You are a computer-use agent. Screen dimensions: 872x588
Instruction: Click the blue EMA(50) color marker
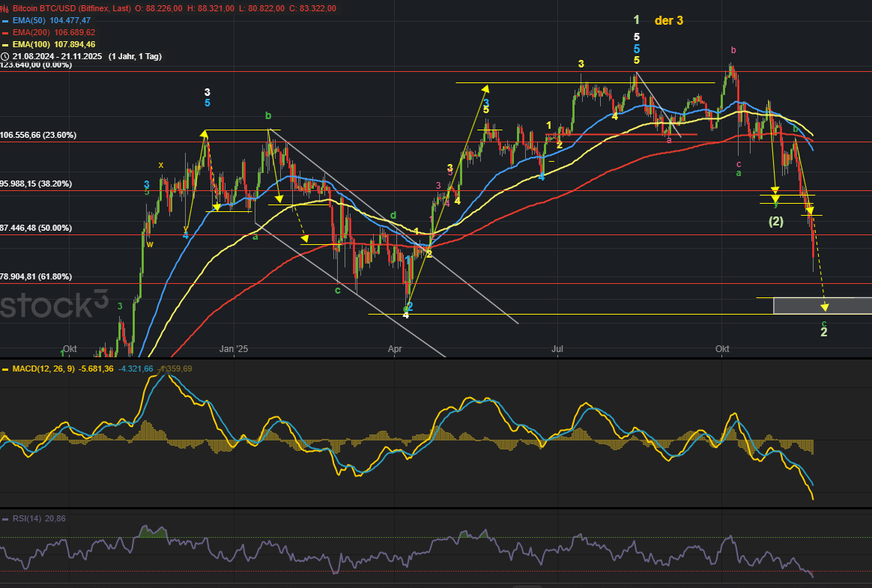(5, 21)
